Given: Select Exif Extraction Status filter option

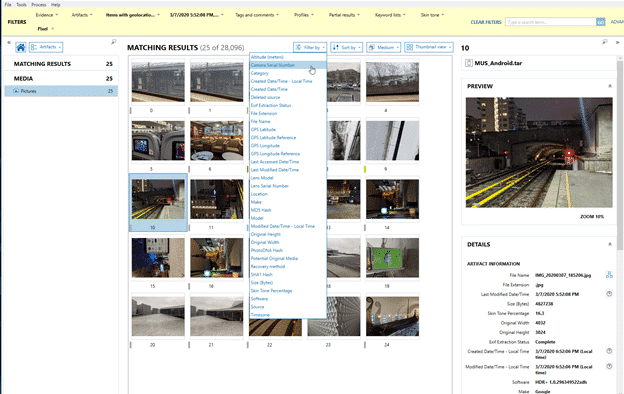Looking at the screenshot, I should (288, 105).
